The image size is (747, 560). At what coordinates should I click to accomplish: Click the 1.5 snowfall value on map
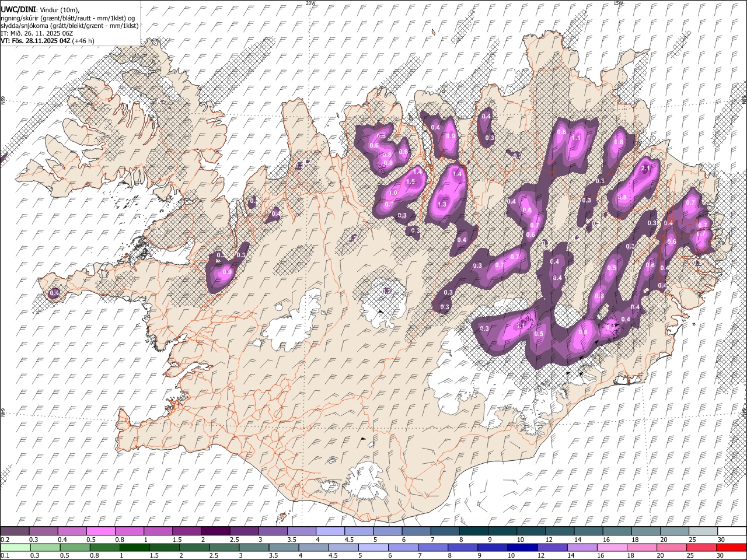point(410,182)
